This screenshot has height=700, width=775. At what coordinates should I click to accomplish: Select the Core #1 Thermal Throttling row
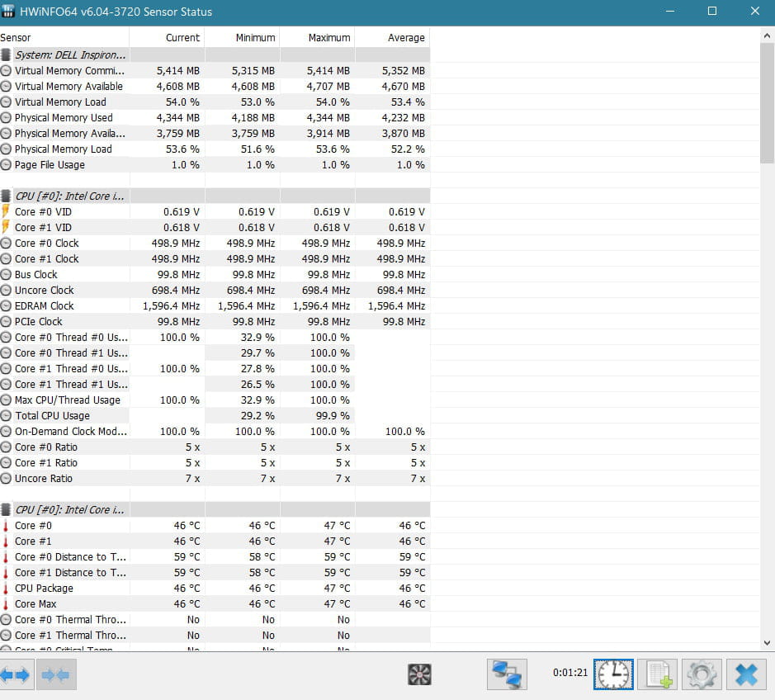click(215, 636)
